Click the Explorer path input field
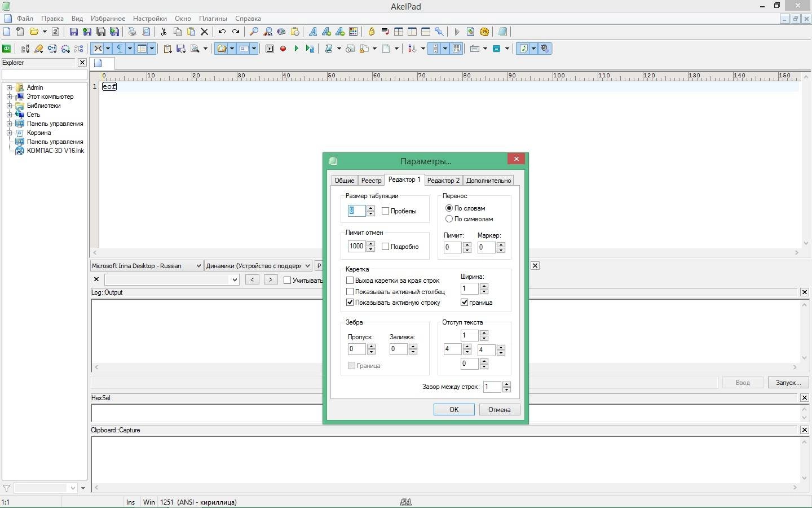Image resolution: width=812 pixels, height=508 pixels. pos(44,75)
